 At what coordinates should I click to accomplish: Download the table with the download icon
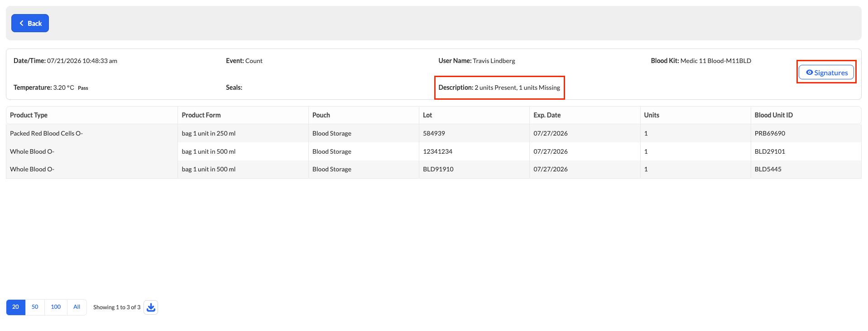[151, 307]
